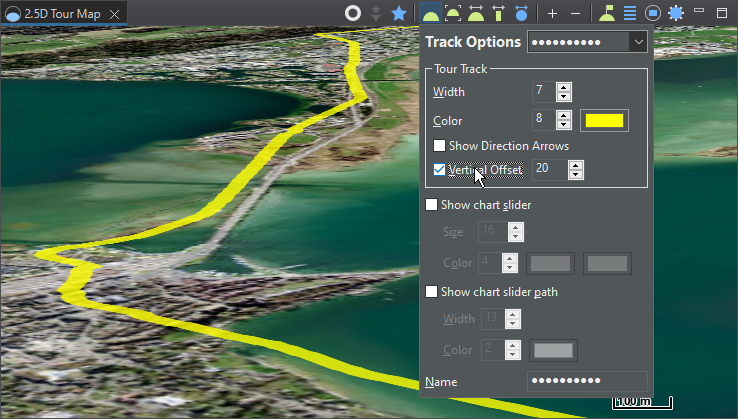Maximize the 2.5D Tour Map view
The width and height of the screenshot is (738, 419).
(722, 13)
